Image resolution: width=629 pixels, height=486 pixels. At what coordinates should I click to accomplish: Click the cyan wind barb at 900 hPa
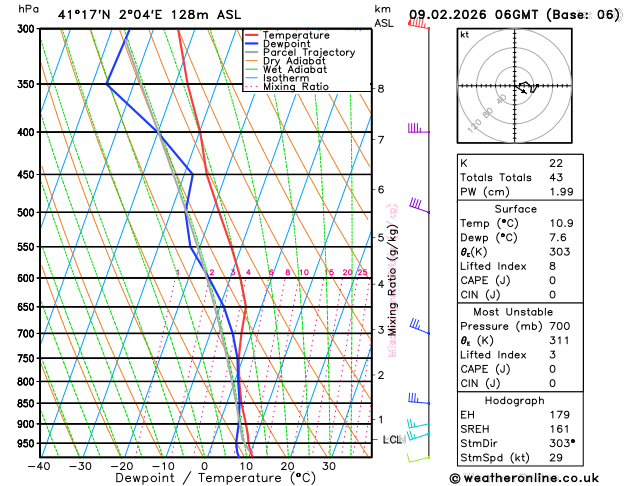tap(418, 423)
